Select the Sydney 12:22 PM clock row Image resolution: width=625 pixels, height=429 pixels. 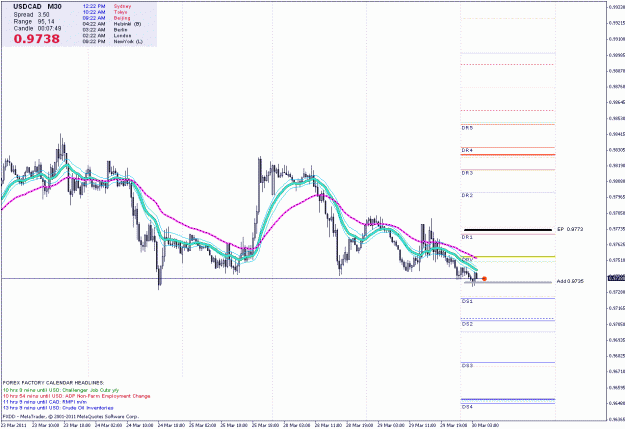coord(107,6)
